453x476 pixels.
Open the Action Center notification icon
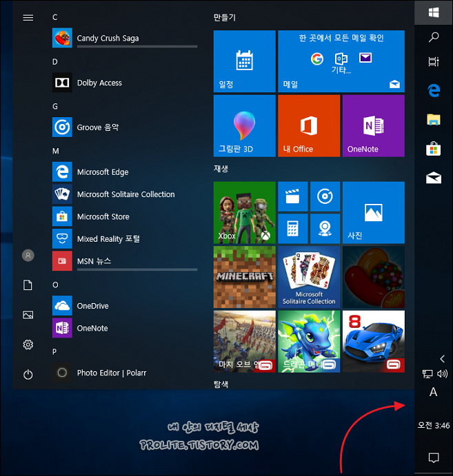434,457
